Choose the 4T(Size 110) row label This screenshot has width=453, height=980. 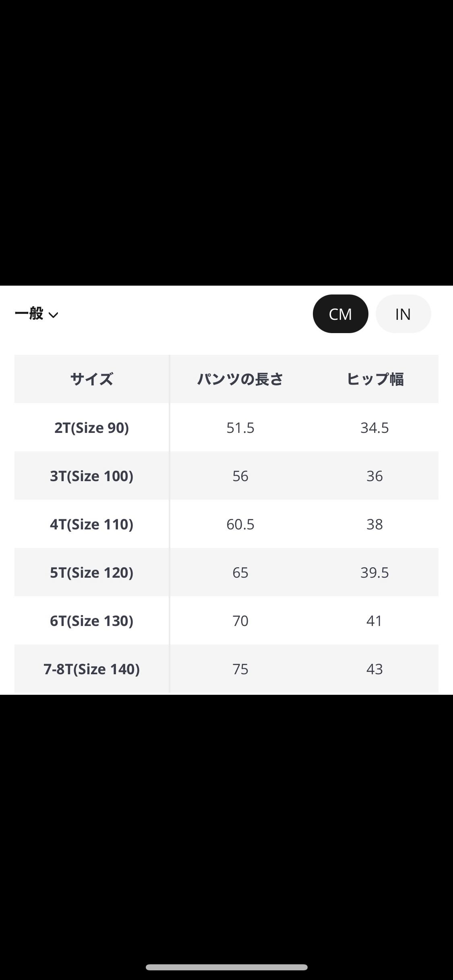pyautogui.click(x=92, y=524)
